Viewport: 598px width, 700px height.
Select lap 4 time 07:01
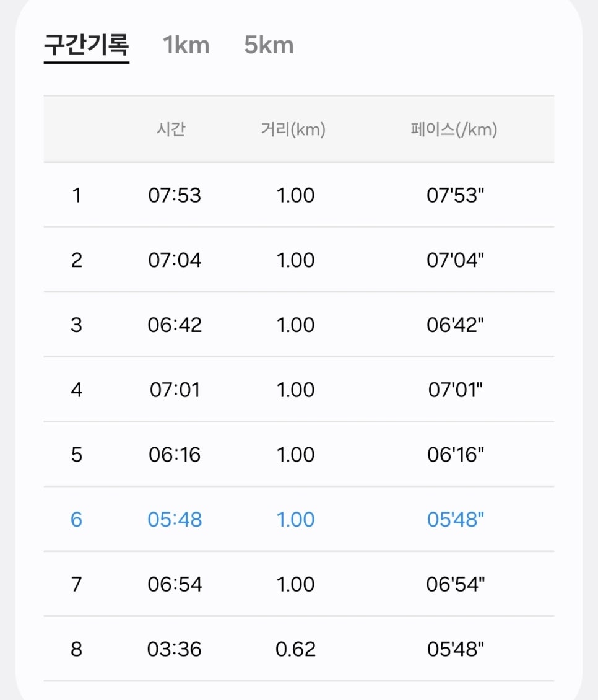[x=175, y=390]
